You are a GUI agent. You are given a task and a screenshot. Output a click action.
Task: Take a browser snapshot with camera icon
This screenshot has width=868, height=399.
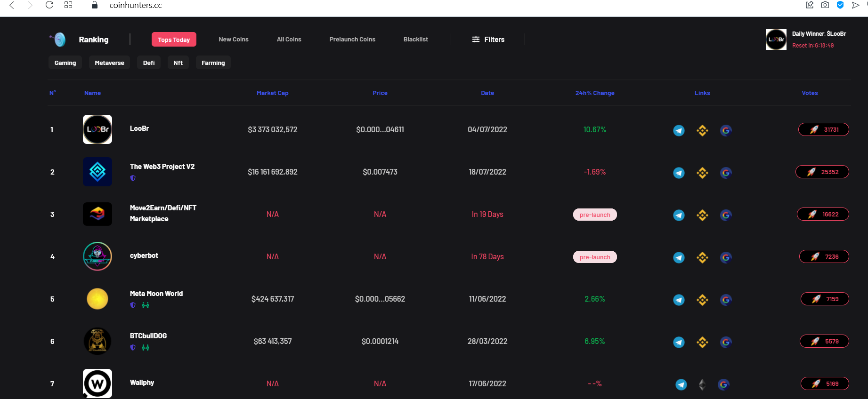(x=825, y=5)
